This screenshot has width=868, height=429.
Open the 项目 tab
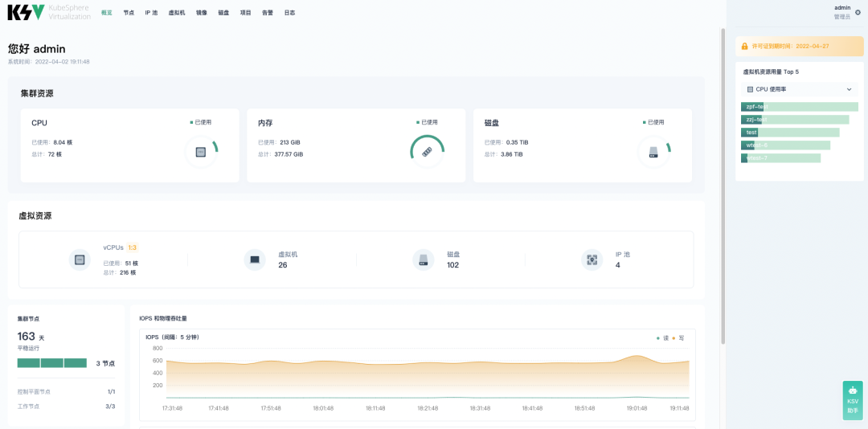click(245, 13)
